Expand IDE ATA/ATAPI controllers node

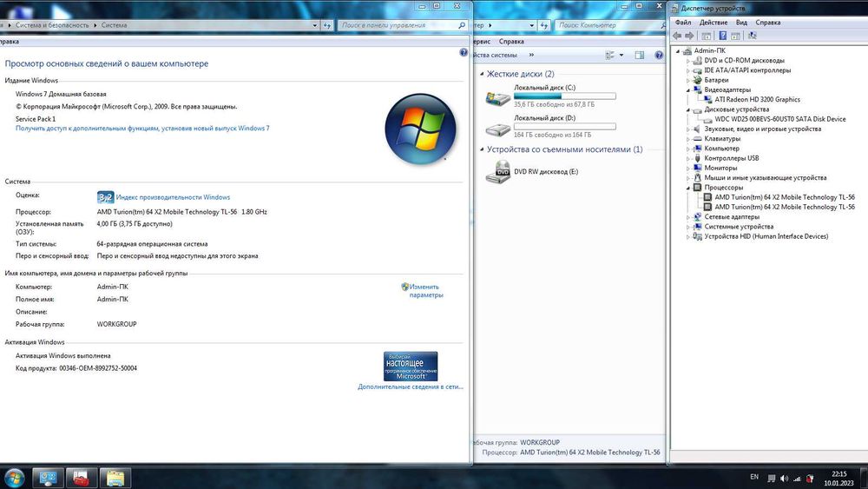pos(688,71)
